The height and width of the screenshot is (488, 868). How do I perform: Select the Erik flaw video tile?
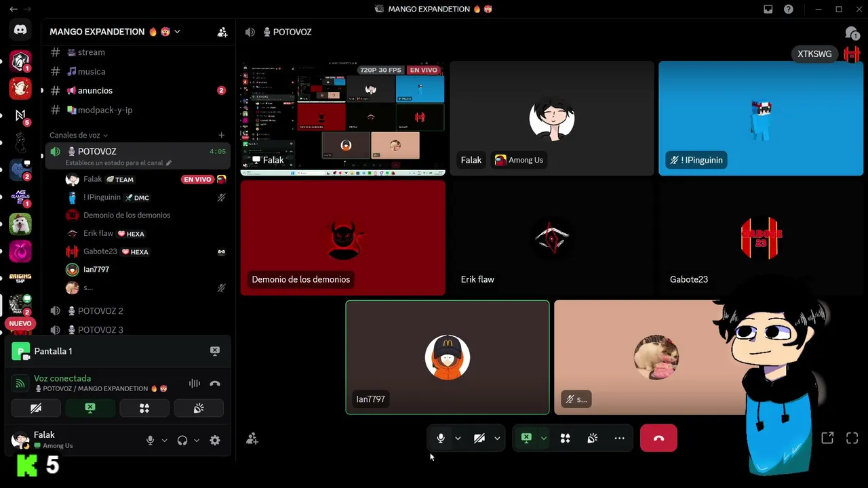tap(552, 238)
